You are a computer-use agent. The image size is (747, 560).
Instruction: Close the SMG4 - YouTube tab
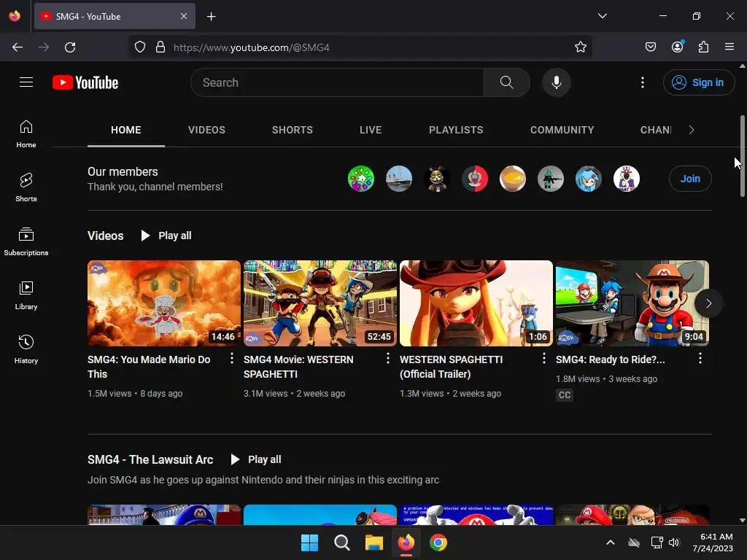pyautogui.click(x=184, y=16)
